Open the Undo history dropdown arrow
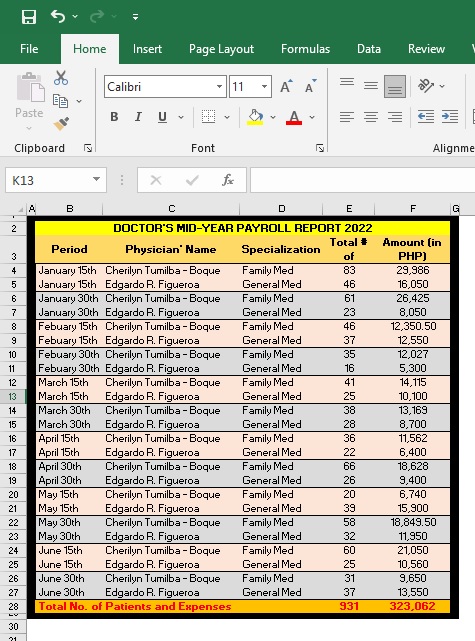This screenshot has height=641, width=475. pyautogui.click(x=75, y=16)
